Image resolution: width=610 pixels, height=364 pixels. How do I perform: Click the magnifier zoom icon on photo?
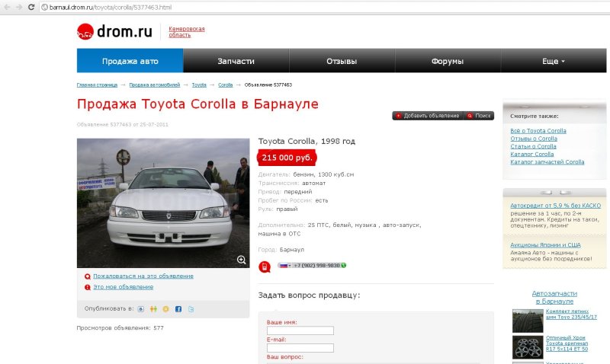[x=241, y=260]
